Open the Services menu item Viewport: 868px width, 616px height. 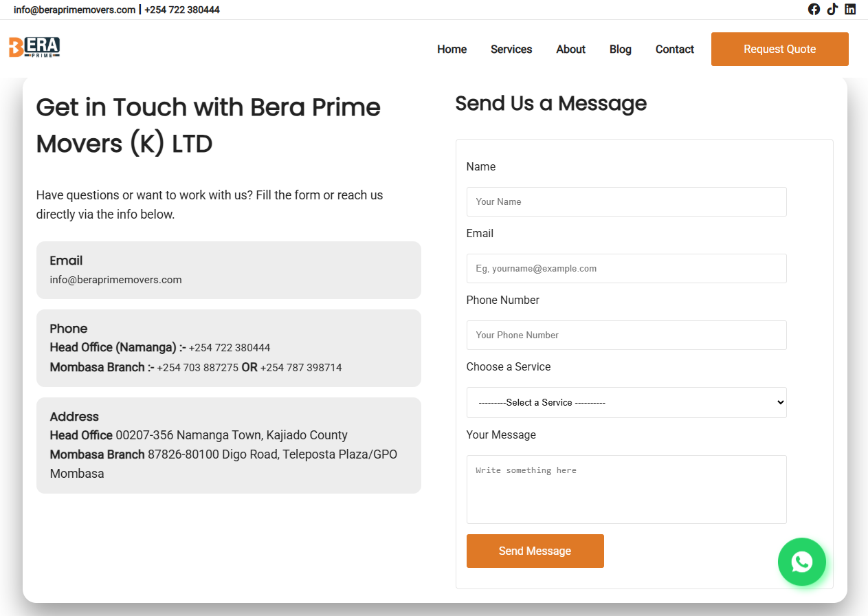coord(511,49)
